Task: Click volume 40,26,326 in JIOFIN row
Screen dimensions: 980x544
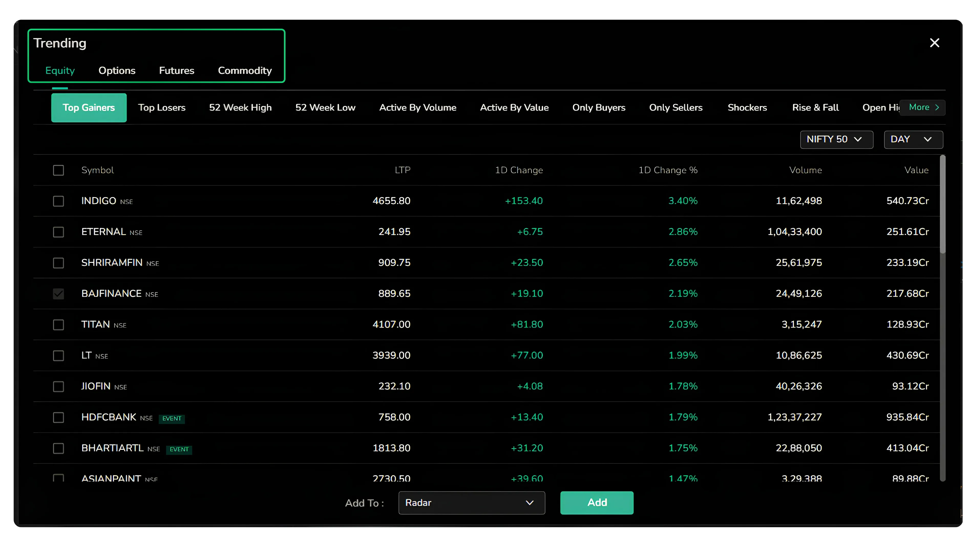Action: (x=799, y=386)
